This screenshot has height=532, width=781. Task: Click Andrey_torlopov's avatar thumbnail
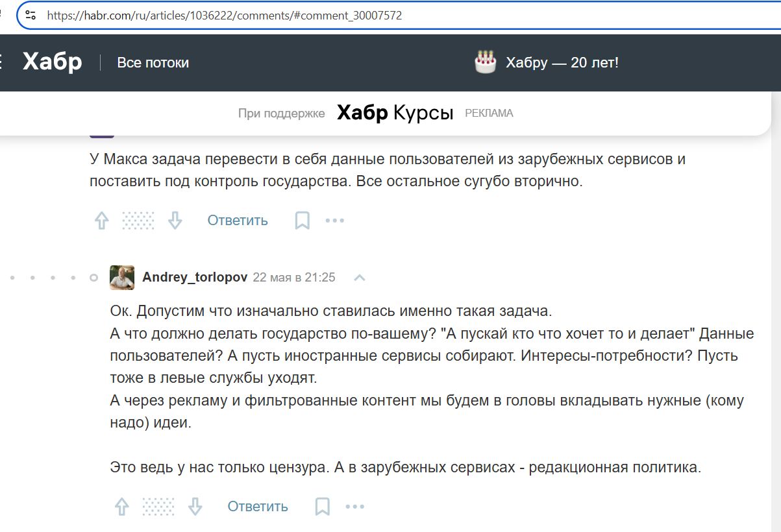click(x=122, y=277)
